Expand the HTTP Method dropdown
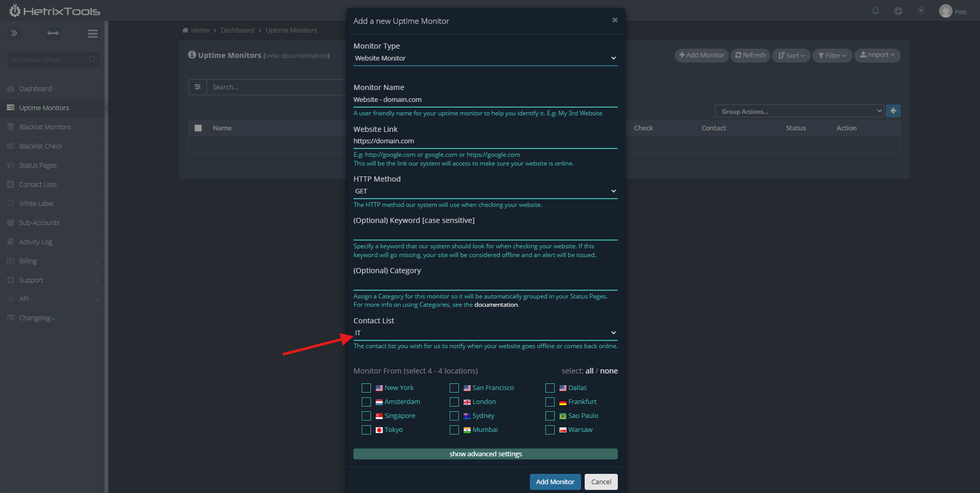Viewport: 980px width, 493px height. coord(485,191)
